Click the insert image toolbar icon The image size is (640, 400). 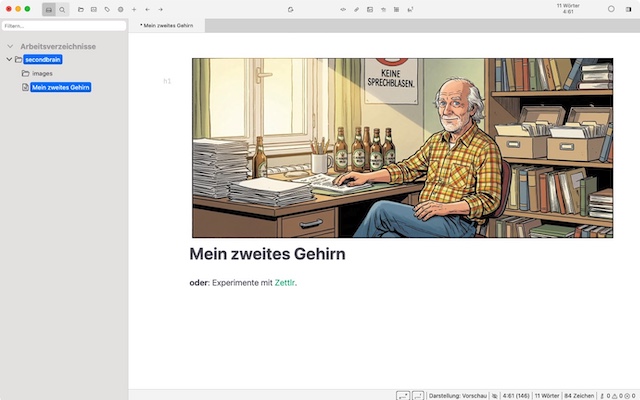[370, 9]
